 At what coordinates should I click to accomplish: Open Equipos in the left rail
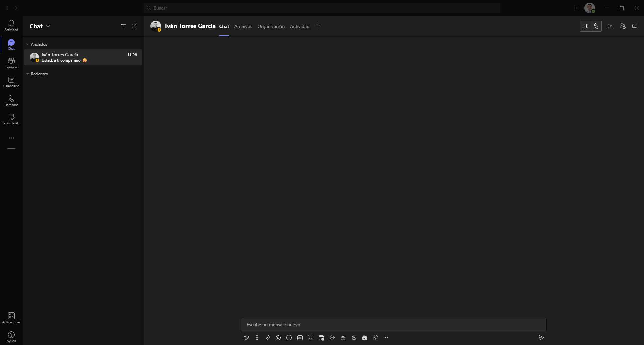(x=11, y=63)
